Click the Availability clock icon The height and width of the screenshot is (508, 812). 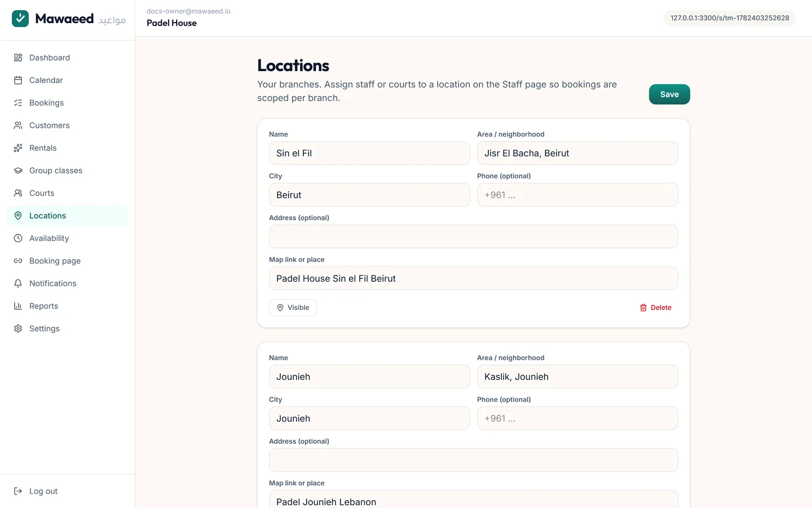pos(18,238)
